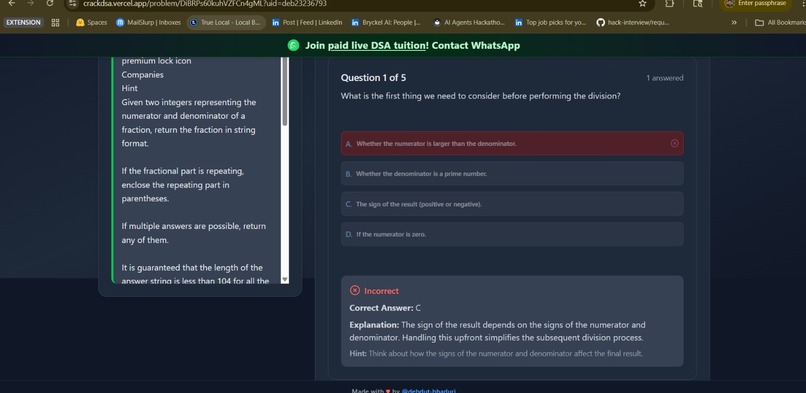Click the Explanation paragraph about result sign
The width and height of the screenshot is (806, 393).
497,331
